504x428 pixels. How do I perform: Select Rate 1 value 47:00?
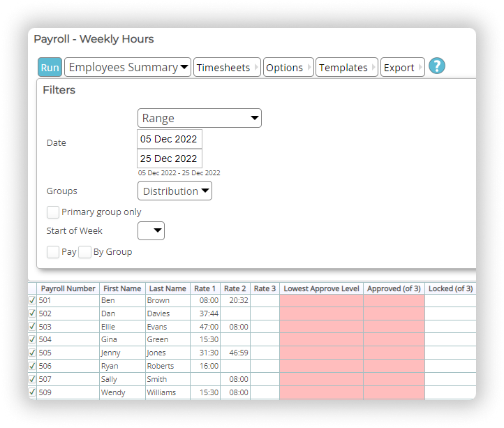[205, 327]
